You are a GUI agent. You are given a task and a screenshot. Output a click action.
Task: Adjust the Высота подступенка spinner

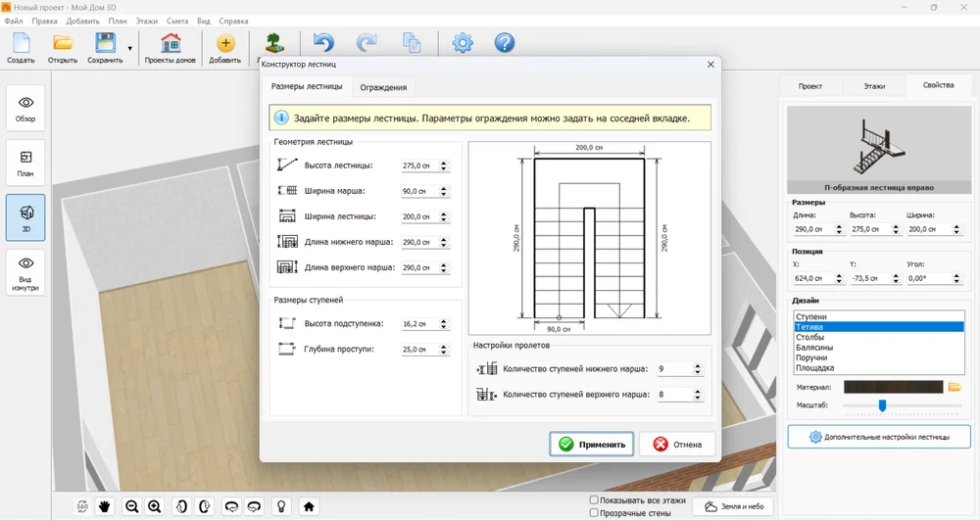tap(444, 323)
